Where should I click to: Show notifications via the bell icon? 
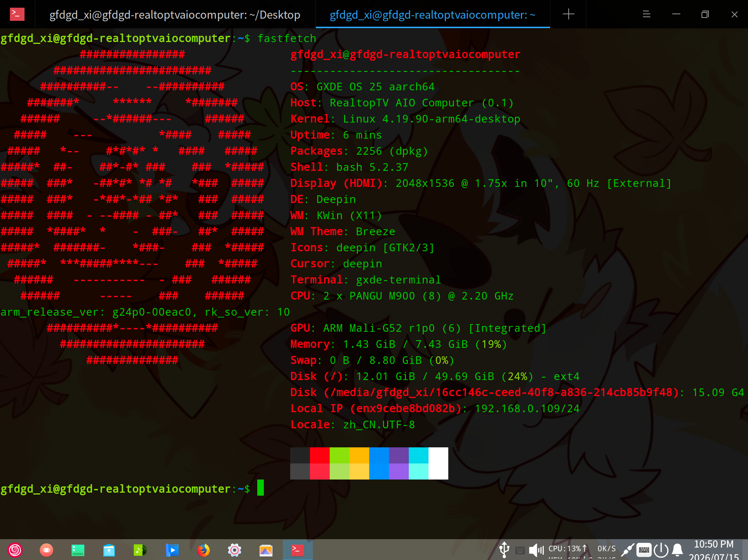click(677, 550)
